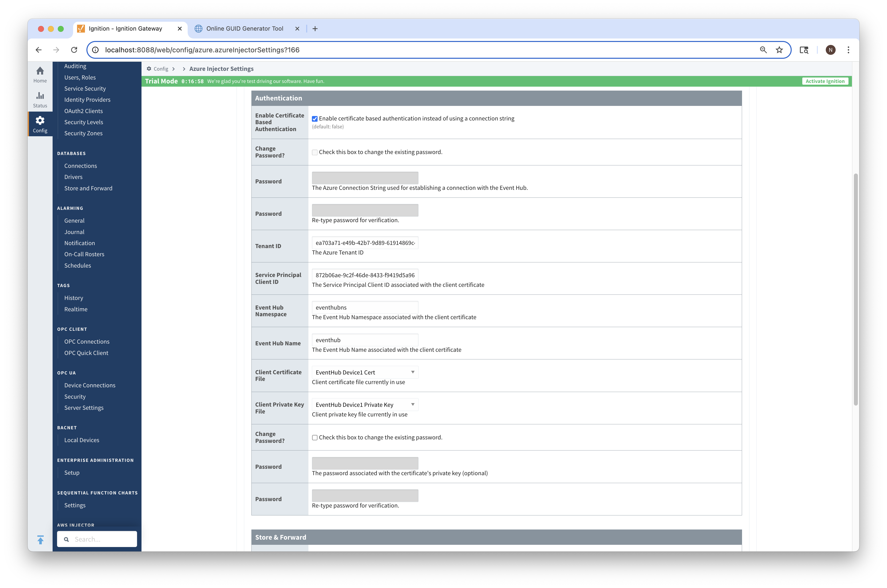Screen dimensions: 887x588
Task: Click the Tenant ID input field
Action: [364, 243]
